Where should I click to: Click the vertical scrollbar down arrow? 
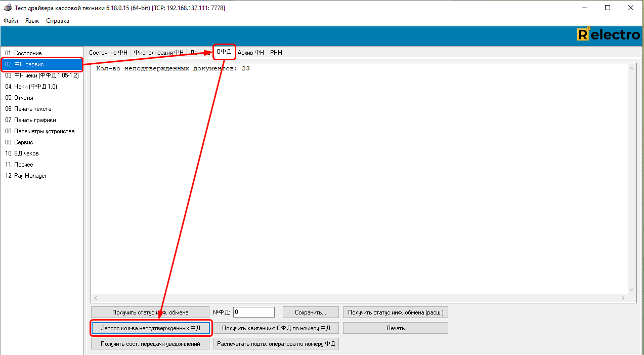tap(631, 289)
